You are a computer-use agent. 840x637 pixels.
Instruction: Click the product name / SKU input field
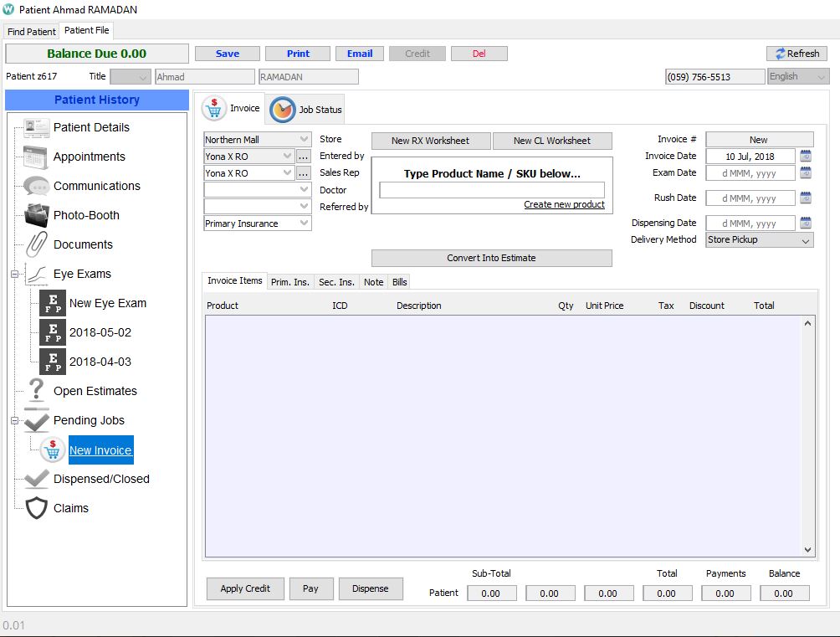click(492, 190)
